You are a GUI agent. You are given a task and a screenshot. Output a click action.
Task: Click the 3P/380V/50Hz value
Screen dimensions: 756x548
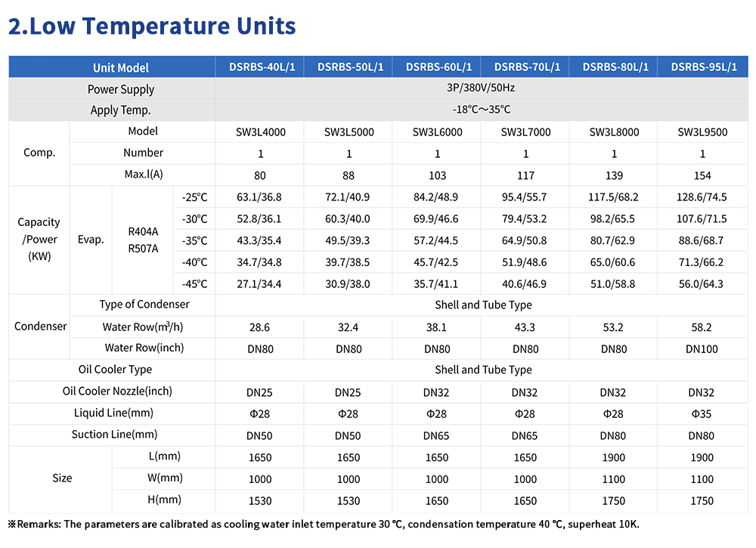(481, 88)
